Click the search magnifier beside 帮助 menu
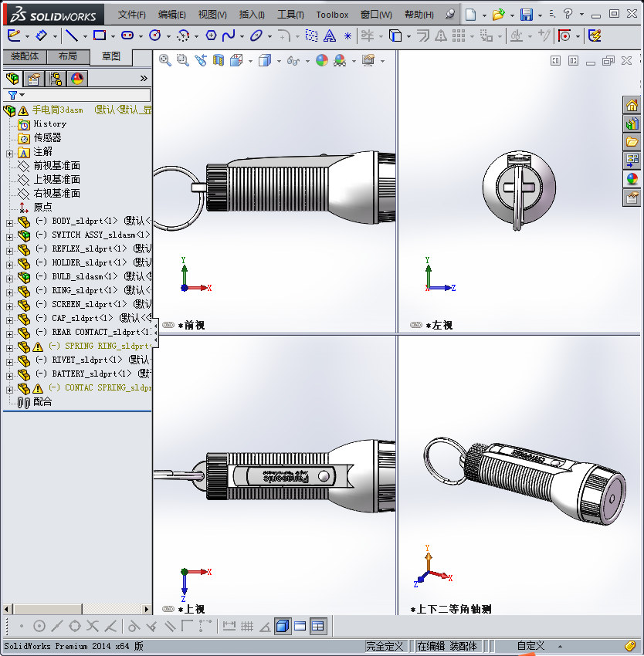Image resolution: width=644 pixels, height=656 pixels. pos(450,13)
